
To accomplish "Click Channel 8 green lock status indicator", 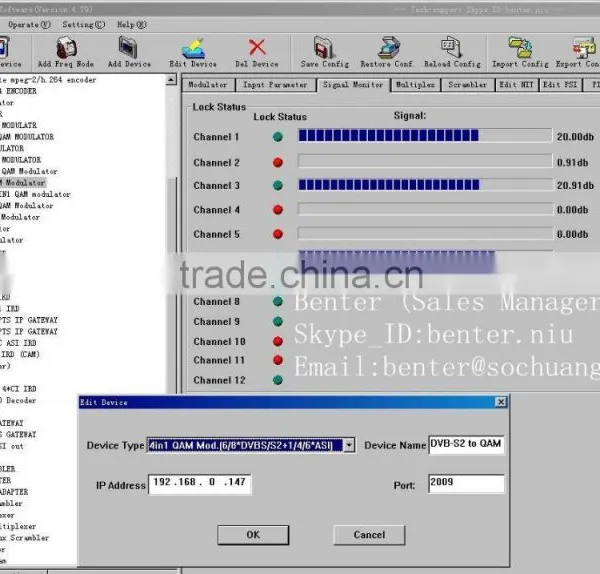I will click(x=278, y=302).
